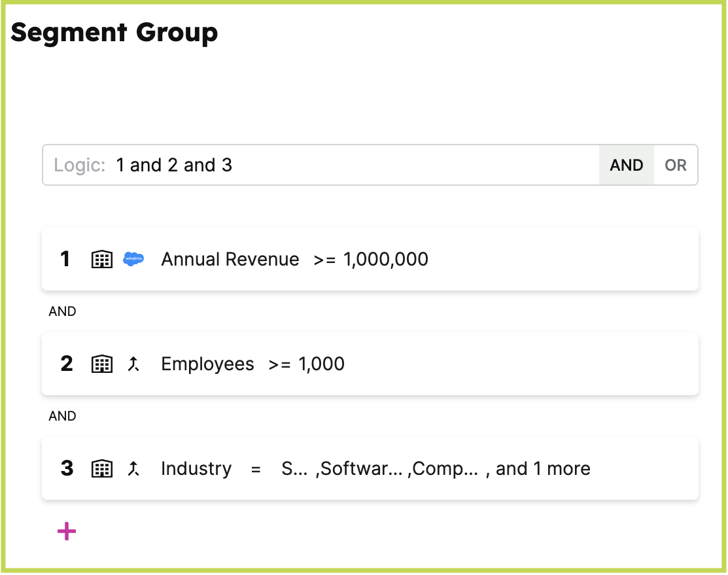This screenshot has width=728, height=575.
Task: Select the AND logic toggle
Action: coord(626,166)
